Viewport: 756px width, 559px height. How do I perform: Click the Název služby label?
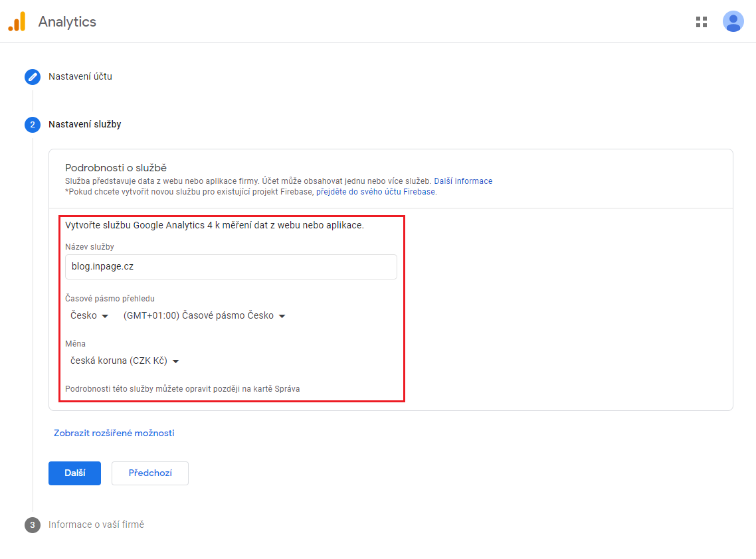click(90, 247)
